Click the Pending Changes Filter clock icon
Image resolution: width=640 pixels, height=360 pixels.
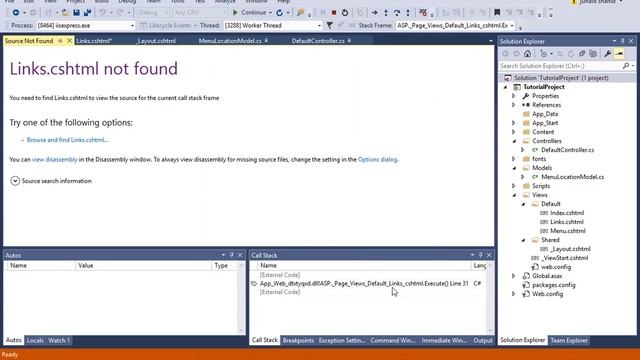543,53
